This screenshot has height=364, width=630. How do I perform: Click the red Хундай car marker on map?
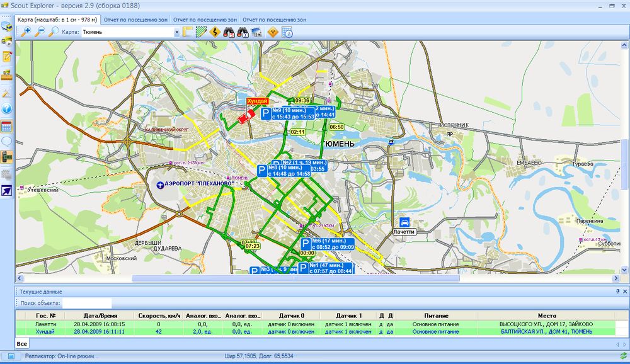(246, 117)
